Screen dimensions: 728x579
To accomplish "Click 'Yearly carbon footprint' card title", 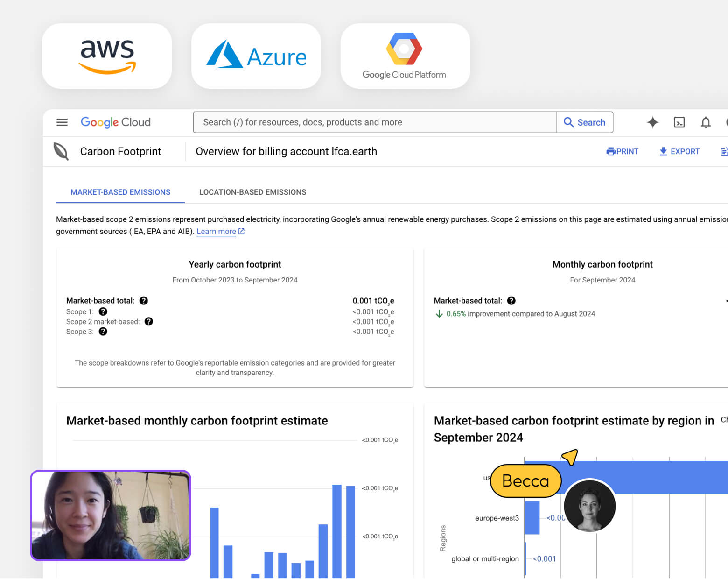I will click(x=235, y=264).
